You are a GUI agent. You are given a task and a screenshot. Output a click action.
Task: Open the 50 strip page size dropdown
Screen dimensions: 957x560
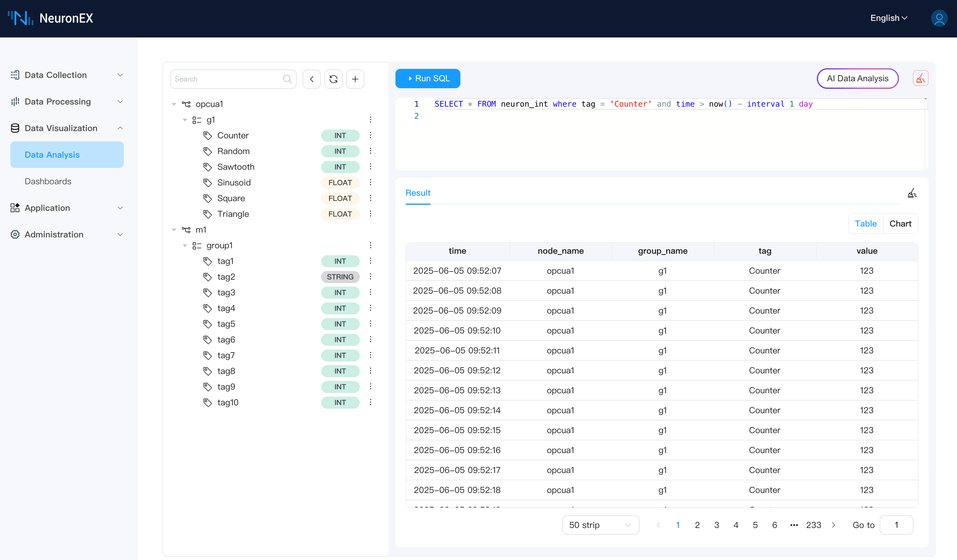[x=600, y=525]
